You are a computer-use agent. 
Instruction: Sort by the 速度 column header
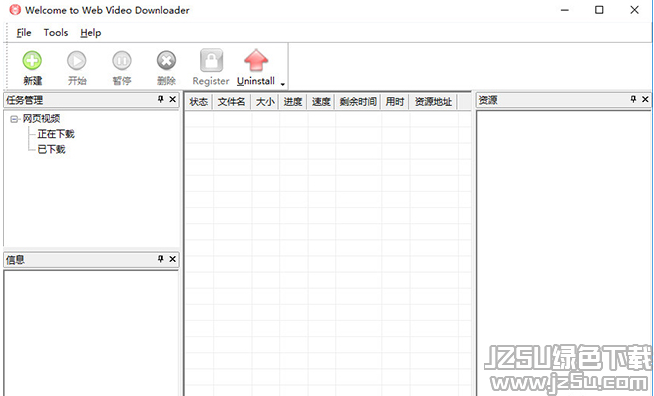point(321,101)
